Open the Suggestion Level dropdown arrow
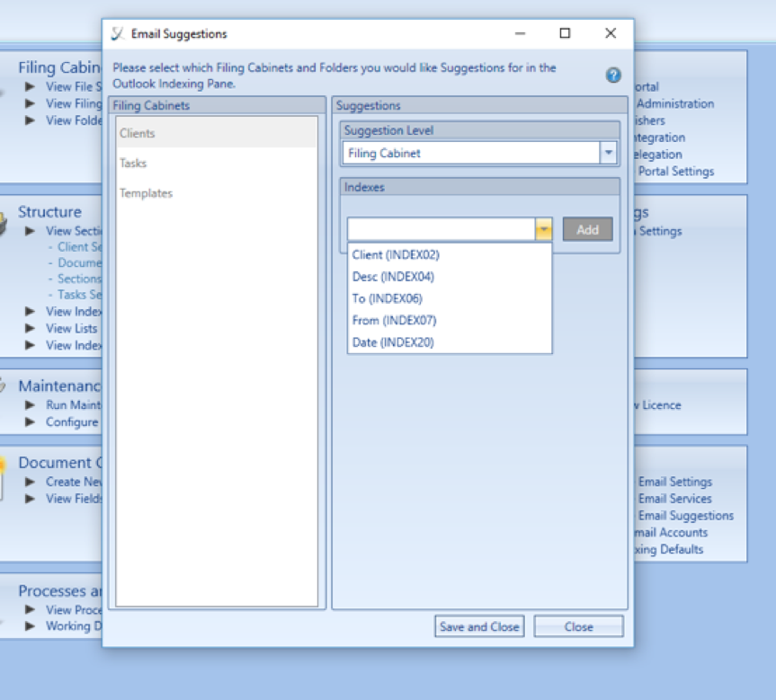The height and width of the screenshot is (700, 776). click(x=608, y=153)
